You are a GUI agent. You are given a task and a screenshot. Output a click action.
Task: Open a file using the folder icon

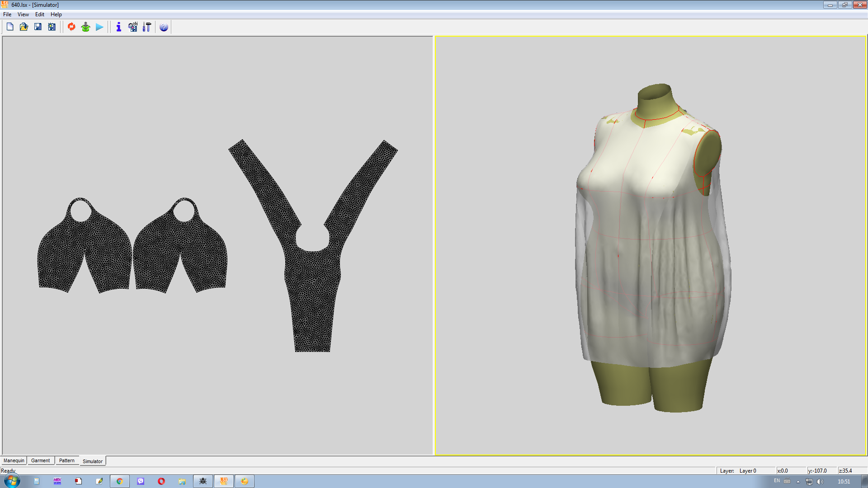[x=24, y=27]
